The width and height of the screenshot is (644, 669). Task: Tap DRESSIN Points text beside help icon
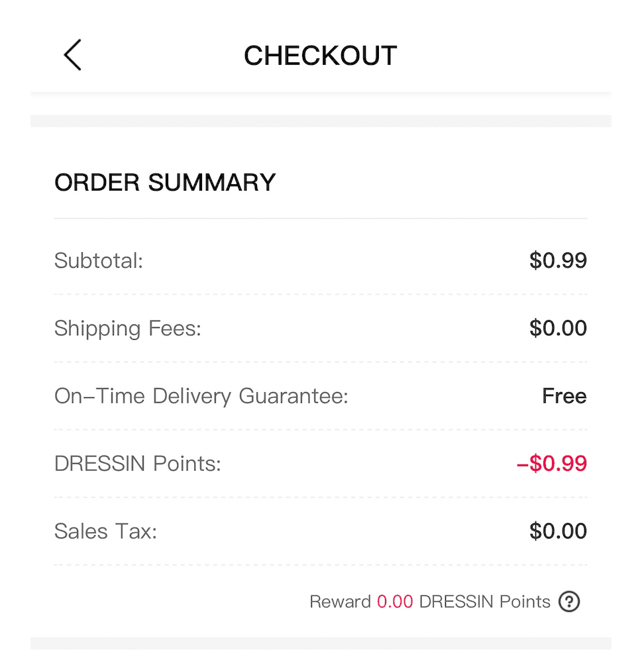point(484,601)
